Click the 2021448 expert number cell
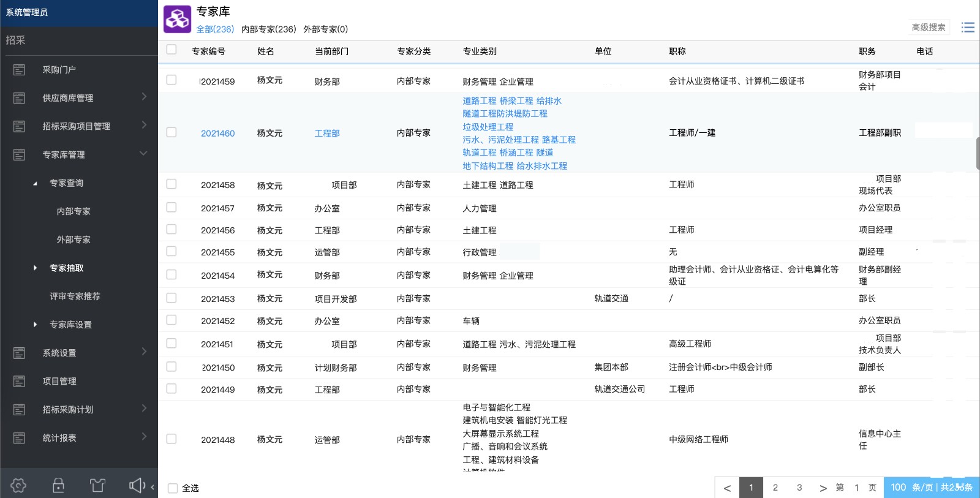This screenshot has height=498, width=980. 217,440
